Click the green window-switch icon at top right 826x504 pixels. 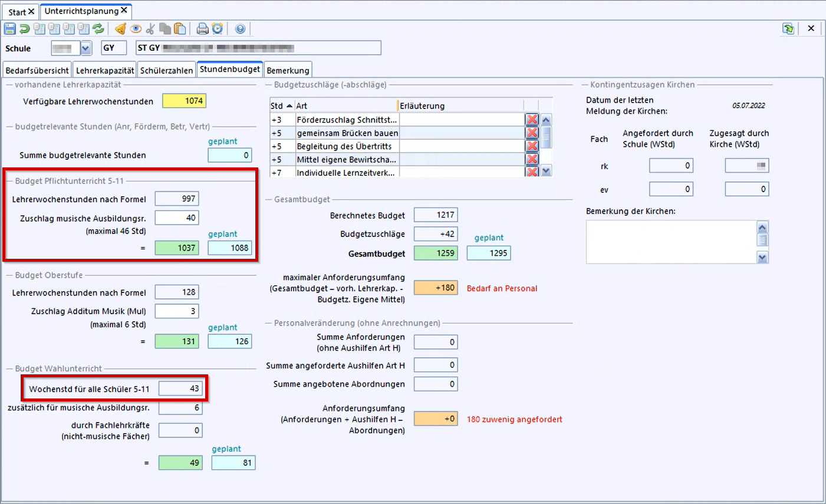(x=788, y=28)
